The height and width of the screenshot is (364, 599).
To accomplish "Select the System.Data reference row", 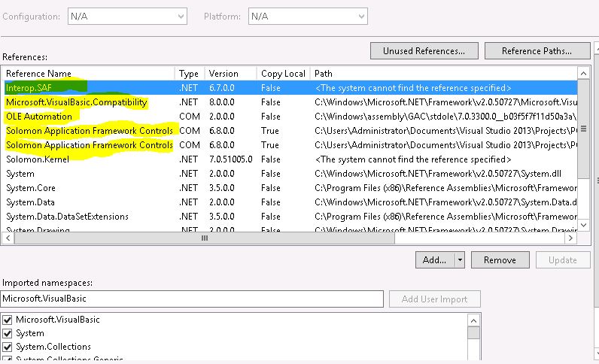I will (x=290, y=202).
